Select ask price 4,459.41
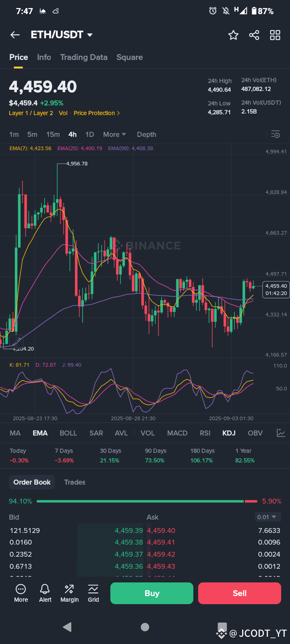This screenshot has width=290, height=644. (161, 542)
